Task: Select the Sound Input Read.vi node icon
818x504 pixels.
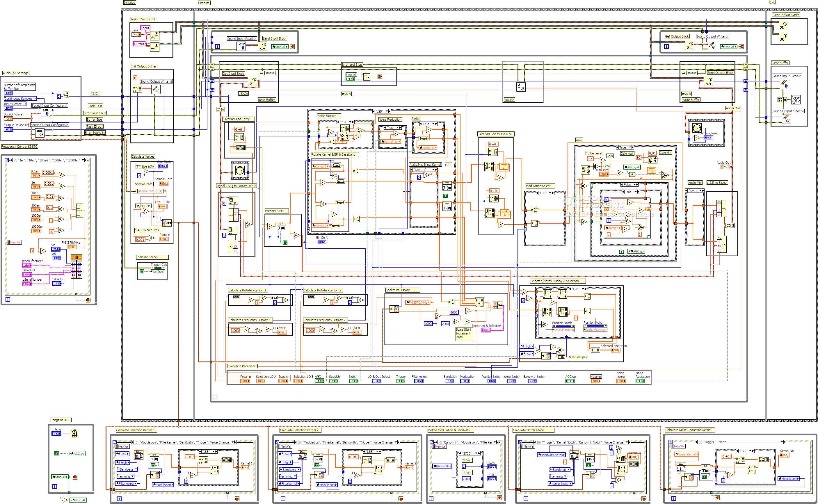Action: [241, 46]
